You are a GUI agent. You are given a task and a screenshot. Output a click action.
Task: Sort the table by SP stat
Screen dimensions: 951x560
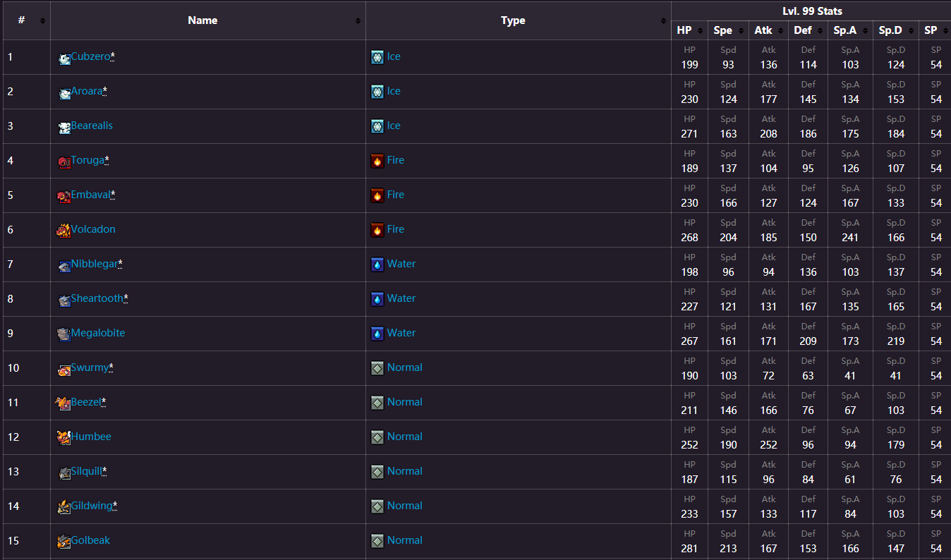coord(935,30)
